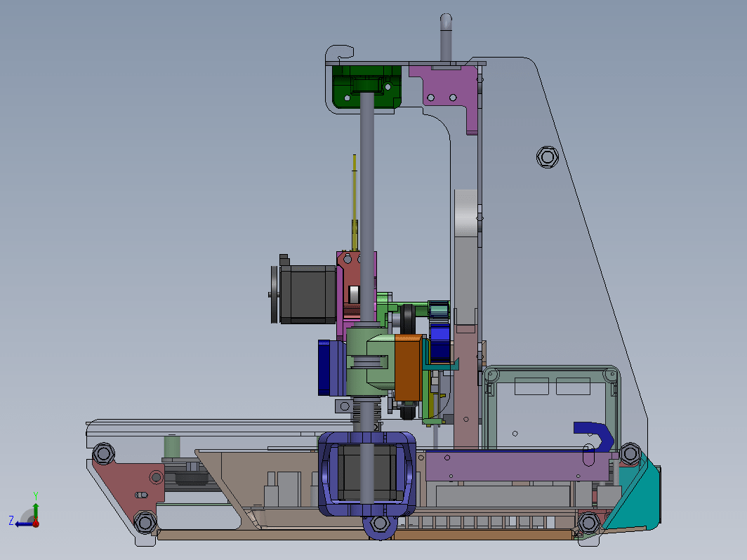Select the blue fan left of carriage
The width and height of the screenshot is (747, 560).
point(325,368)
